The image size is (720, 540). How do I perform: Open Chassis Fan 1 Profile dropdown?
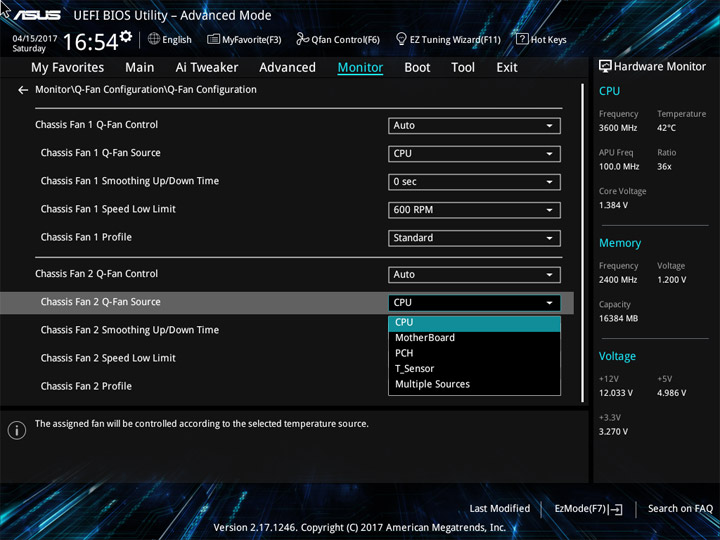[x=474, y=238]
